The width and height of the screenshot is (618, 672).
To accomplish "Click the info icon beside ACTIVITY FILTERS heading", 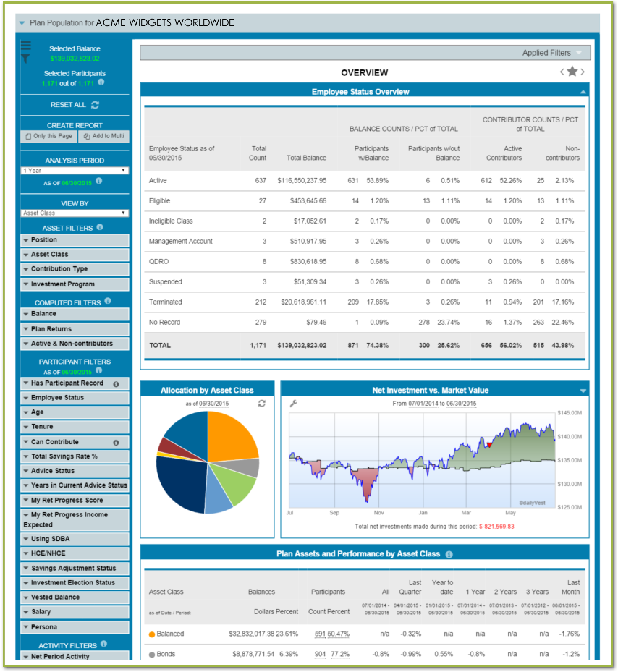I will pyautogui.click(x=103, y=643).
